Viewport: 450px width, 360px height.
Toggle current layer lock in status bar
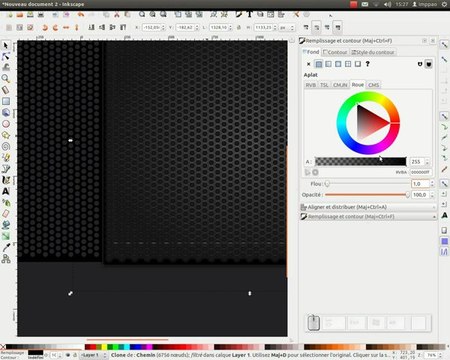[x=75, y=355]
